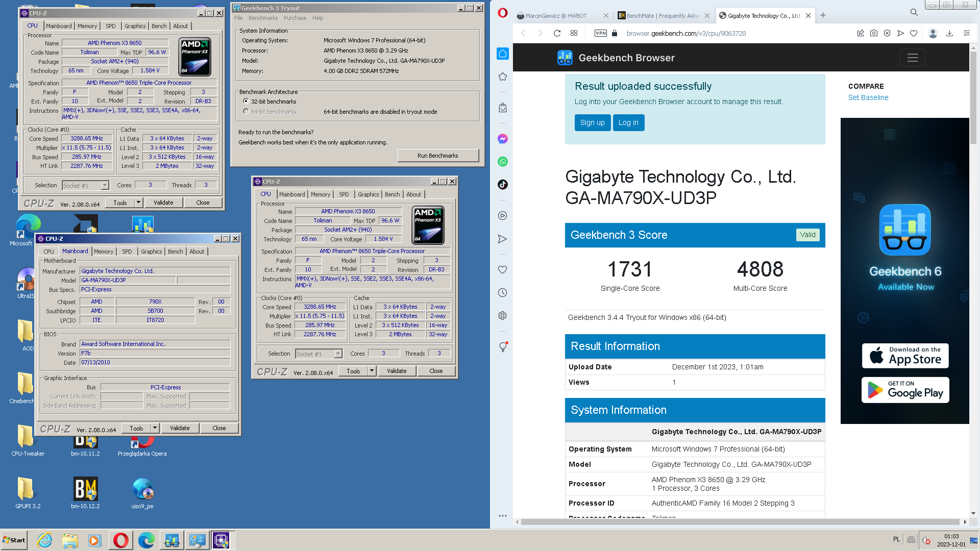The width and height of the screenshot is (980, 551).
Task: Open TikTok in Opera sidebar
Action: [x=503, y=185]
